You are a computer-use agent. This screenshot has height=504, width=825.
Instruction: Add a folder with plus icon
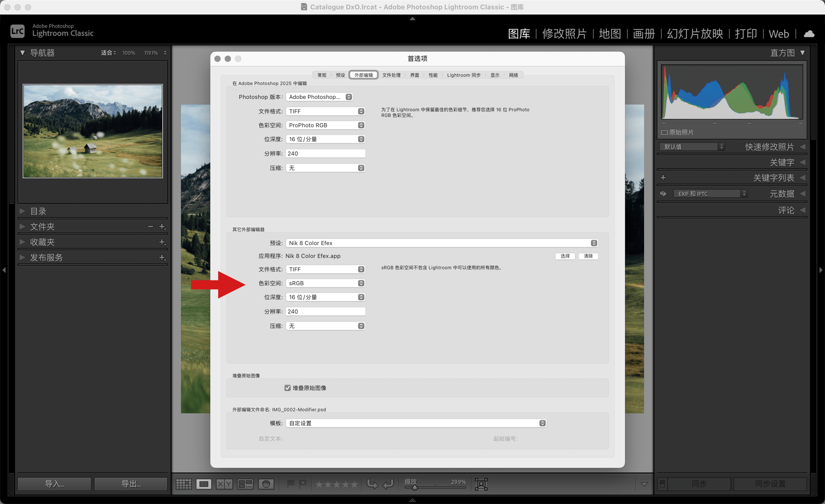tap(162, 227)
